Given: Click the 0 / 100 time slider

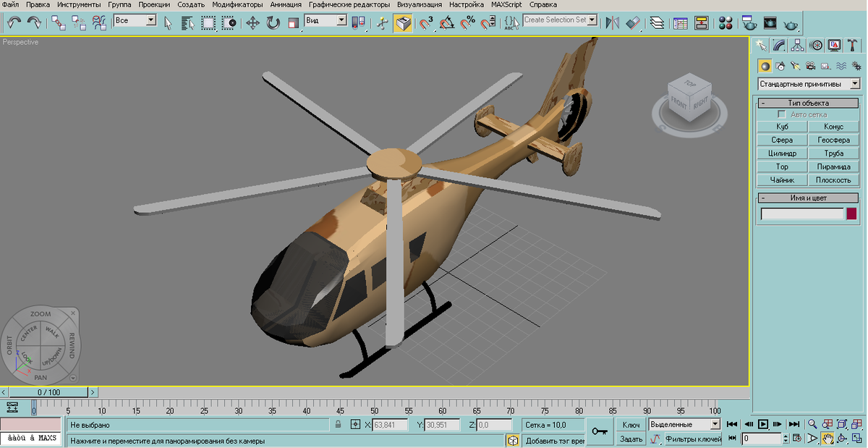Looking at the screenshot, I should (x=49, y=392).
